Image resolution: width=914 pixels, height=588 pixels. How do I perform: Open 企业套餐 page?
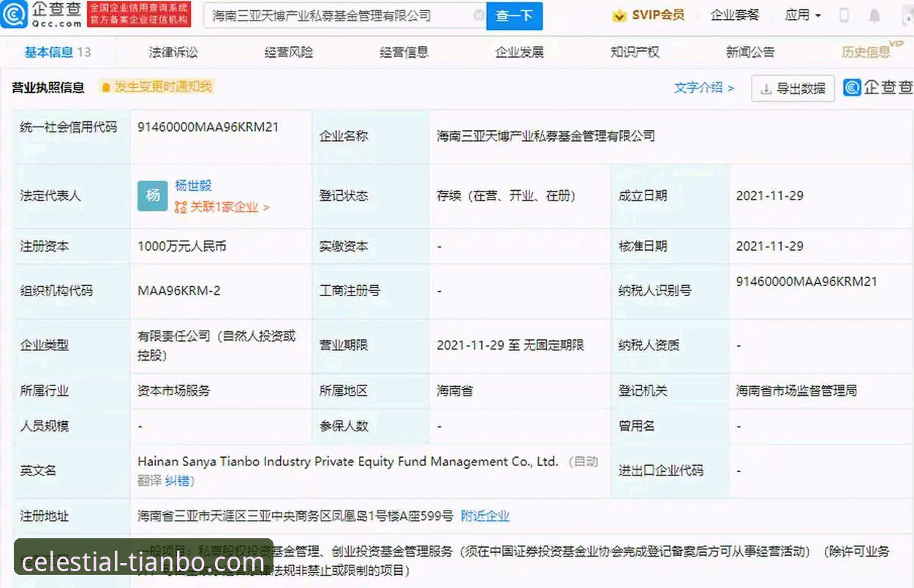(x=735, y=15)
